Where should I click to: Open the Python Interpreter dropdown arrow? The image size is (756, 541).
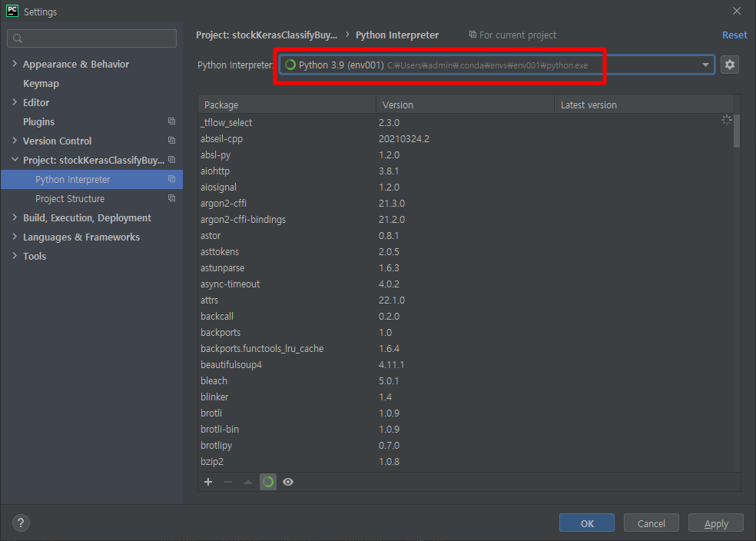coord(705,65)
